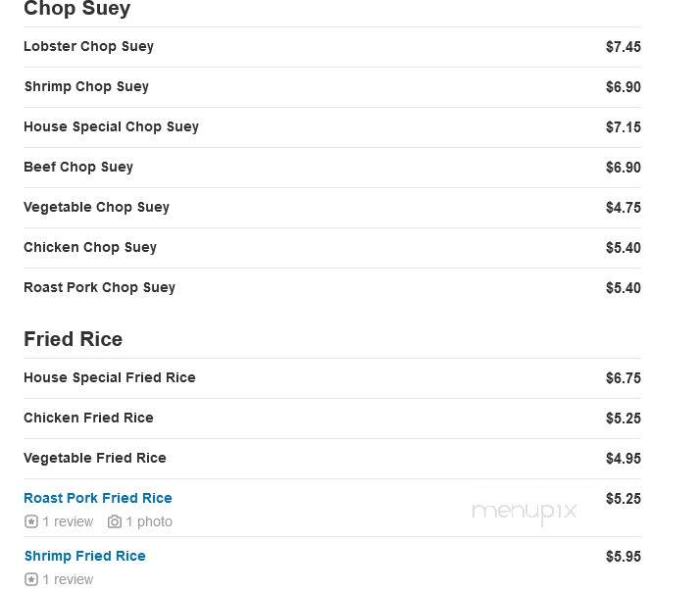Image resolution: width=700 pixels, height=592 pixels.
Task: Open the Shrimp Fried Rice link
Action: 85,556
